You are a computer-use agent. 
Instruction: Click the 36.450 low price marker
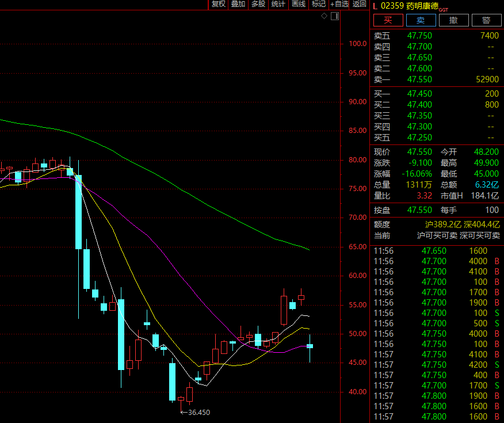(x=198, y=412)
